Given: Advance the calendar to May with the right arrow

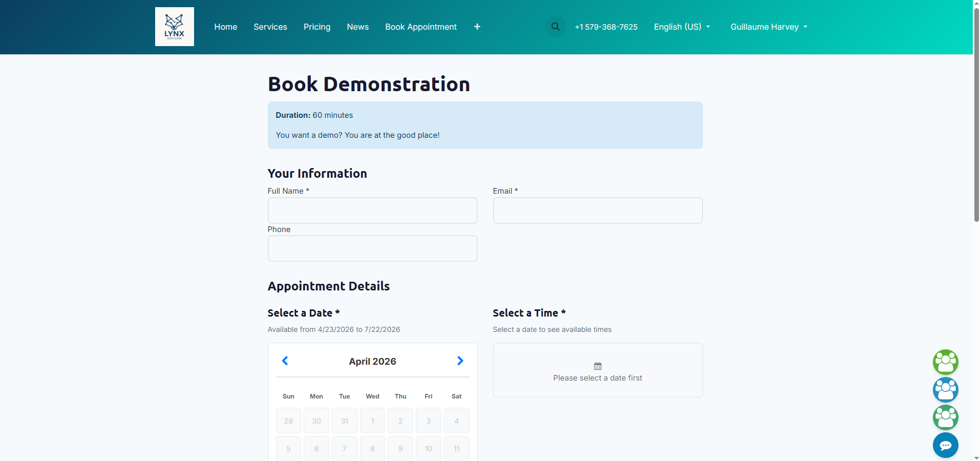Looking at the screenshot, I should point(460,361).
